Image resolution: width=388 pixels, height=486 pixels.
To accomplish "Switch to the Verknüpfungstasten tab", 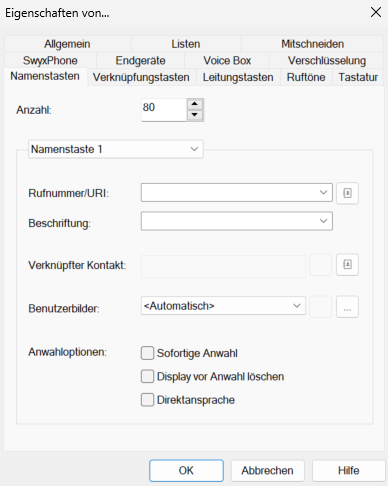I will pyautogui.click(x=141, y=77).
